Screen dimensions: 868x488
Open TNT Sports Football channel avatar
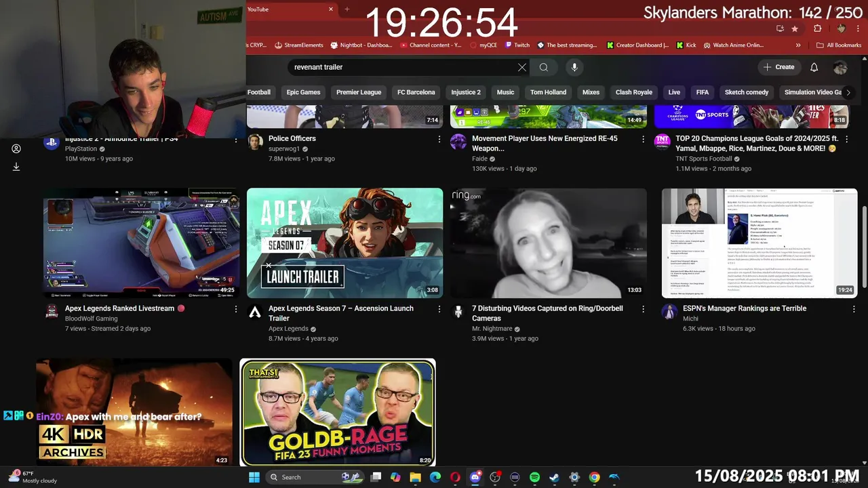click(662, 142)
